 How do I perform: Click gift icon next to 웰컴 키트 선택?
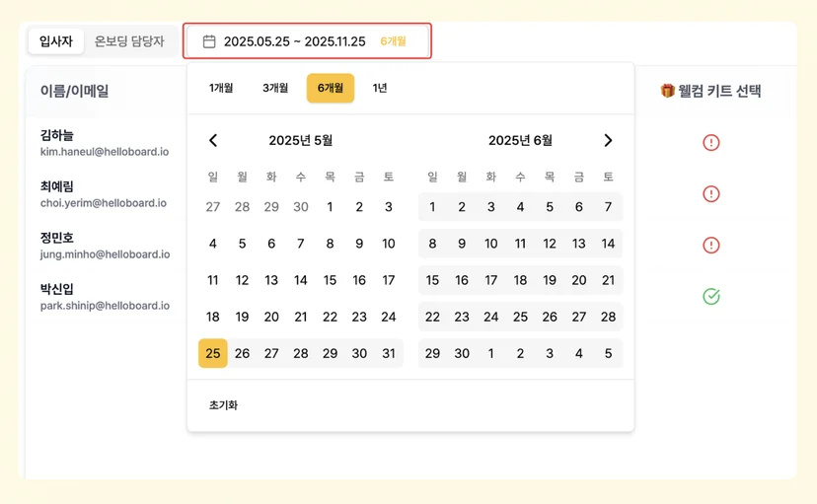pyautogui.click(x=667, y=91)
